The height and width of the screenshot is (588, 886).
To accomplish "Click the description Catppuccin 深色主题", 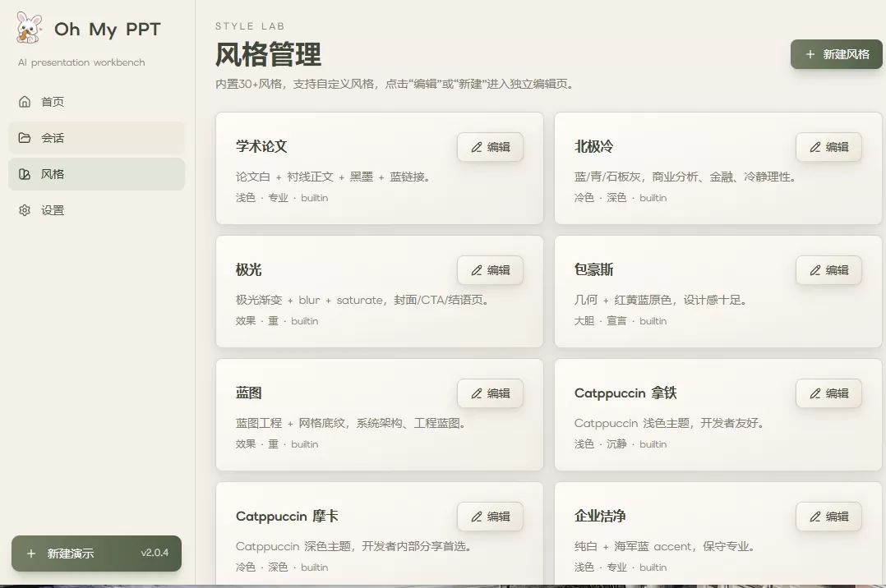I will (353, 546).
